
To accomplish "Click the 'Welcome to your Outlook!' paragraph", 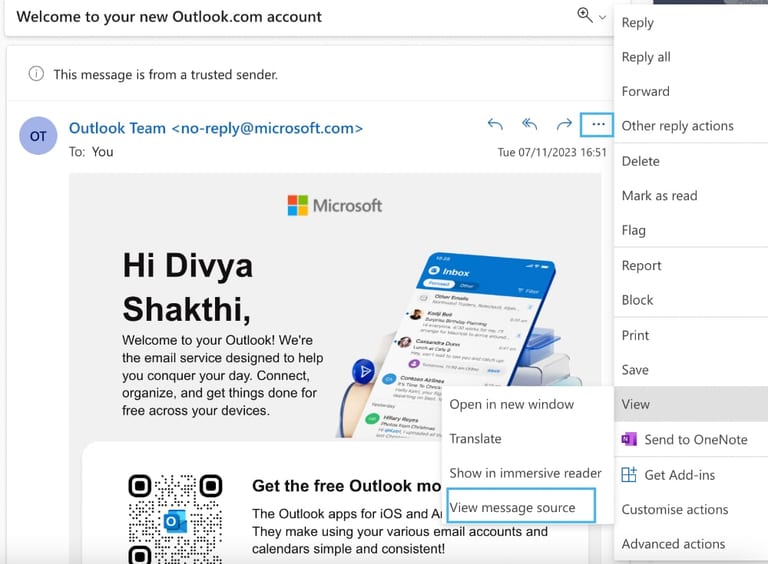I will (x=222, y=375).
